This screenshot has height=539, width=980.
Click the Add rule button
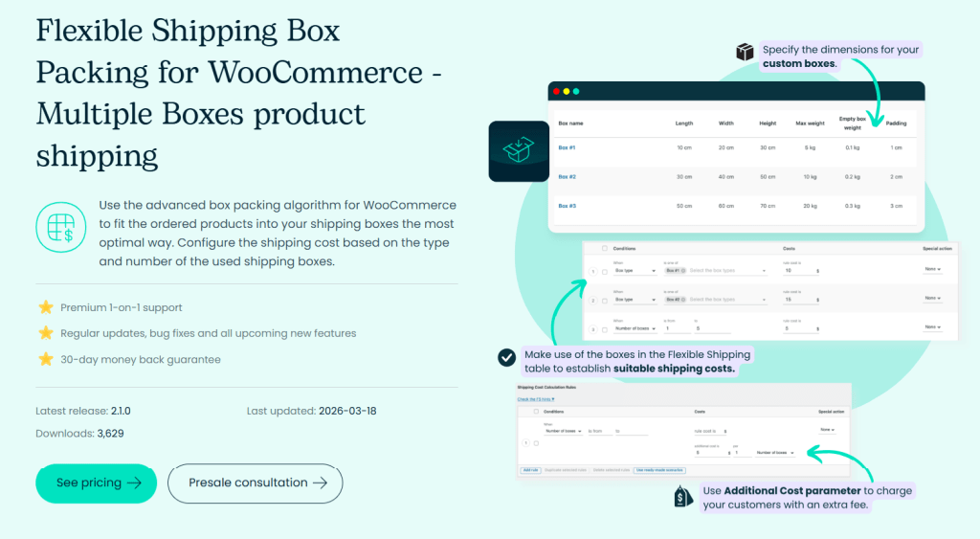tap(530, 470)
